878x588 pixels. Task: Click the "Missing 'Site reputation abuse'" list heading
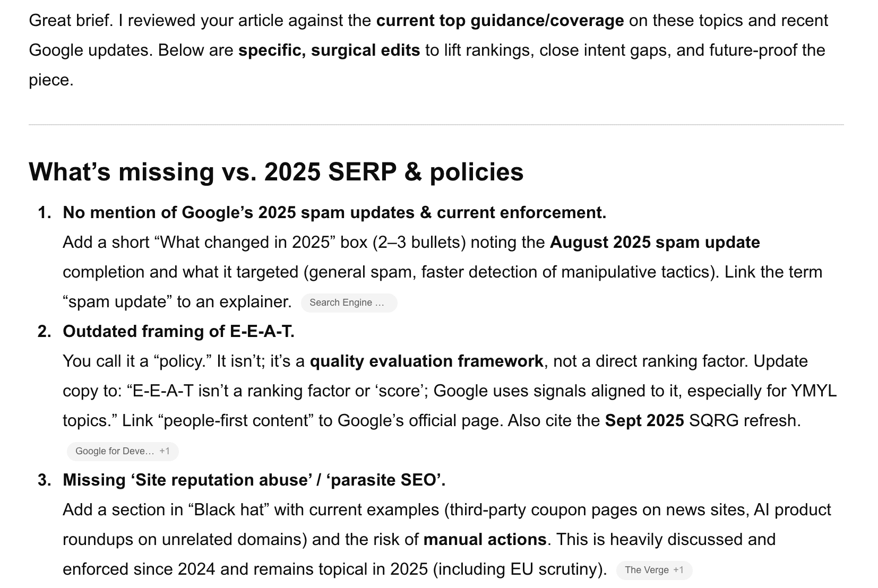254,480
